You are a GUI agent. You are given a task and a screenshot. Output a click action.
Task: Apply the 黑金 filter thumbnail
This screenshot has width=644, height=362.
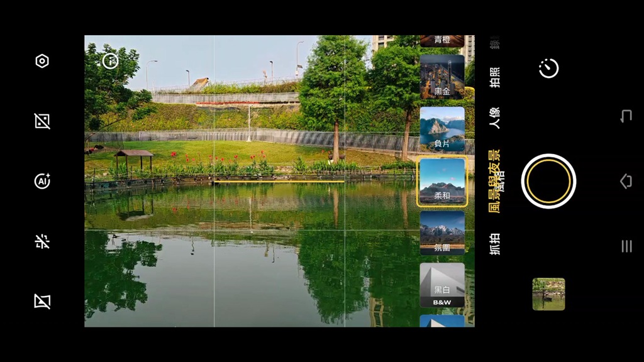[442, 77]
